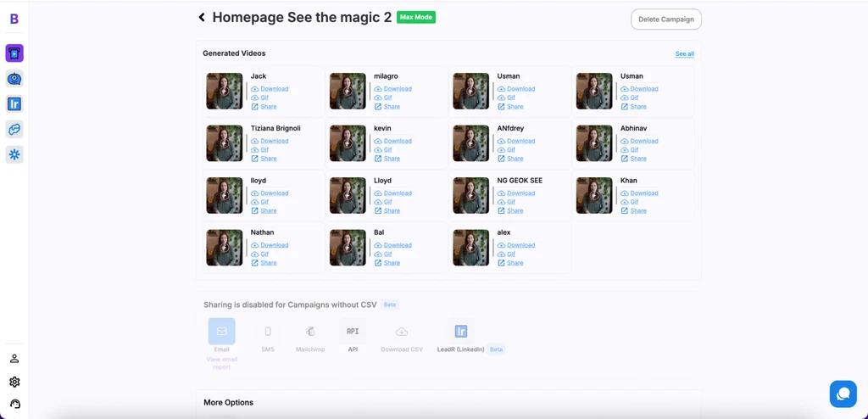This screenshot has width=868, height=419.
Task: Click the chain link icon in the sidebar
Action: (x=14, y=129)
